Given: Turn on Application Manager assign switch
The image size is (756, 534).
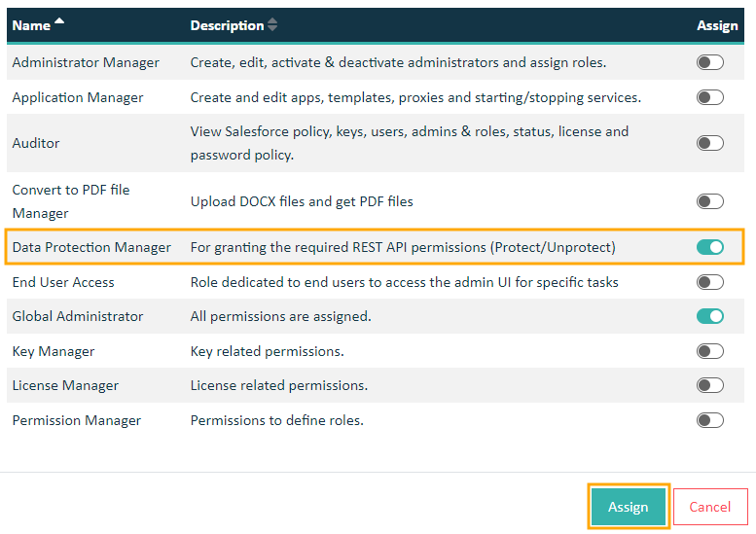Looking at the screenshot, I should tap(709, 97).
